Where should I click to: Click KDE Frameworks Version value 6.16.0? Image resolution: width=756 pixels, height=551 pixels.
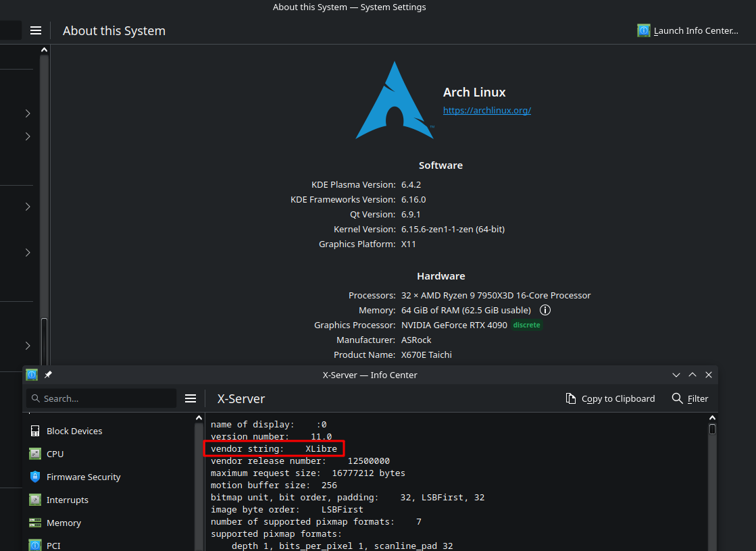point(413,200)
